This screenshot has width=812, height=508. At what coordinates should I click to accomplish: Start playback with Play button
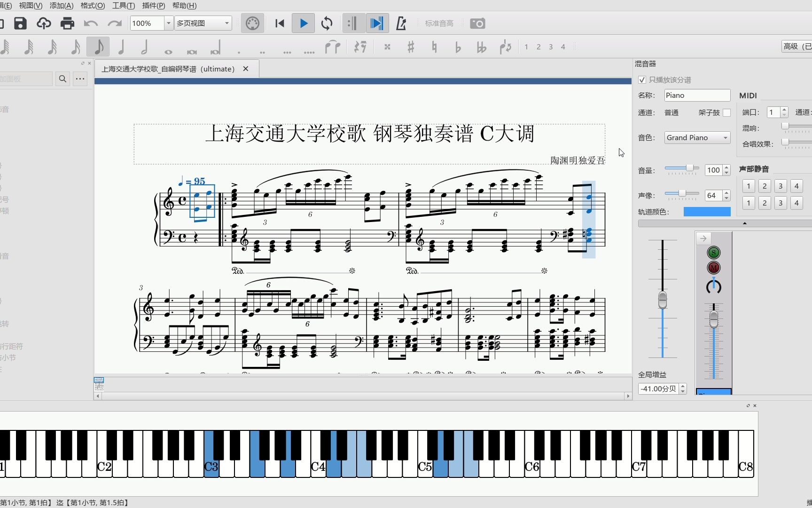(303, 23)
